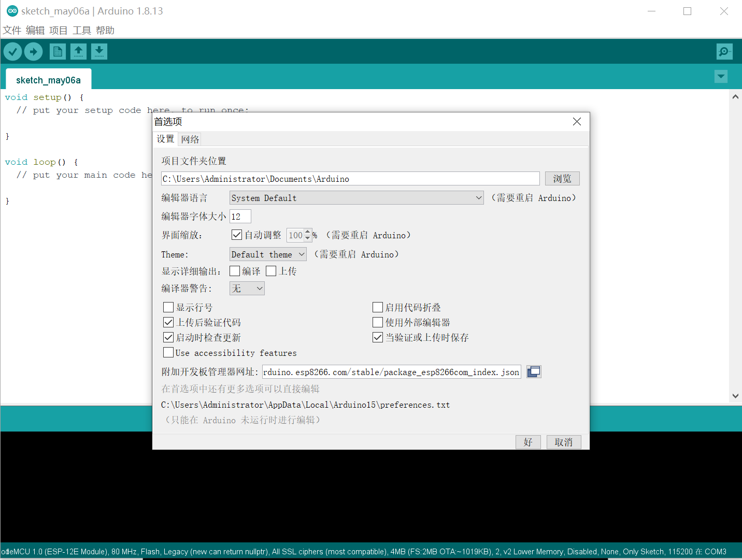Open the 编译器警告 dropdown showing 无
This screenshot has height=560, width=742.
click(247, 289)
